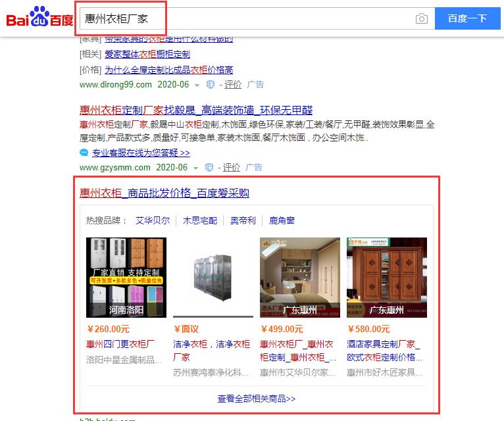Select hot brand 木思宅配
The width and height of the screenshot is (504, 421).
click(200, 220)
